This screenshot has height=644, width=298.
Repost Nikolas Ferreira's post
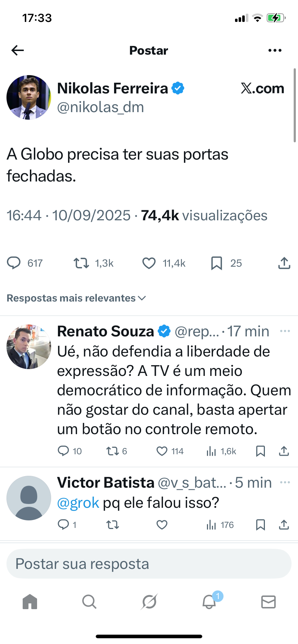click(81, 263)
